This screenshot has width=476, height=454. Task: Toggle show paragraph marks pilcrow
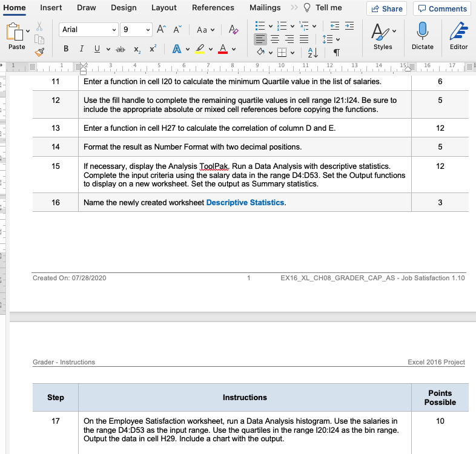pos(336,53)
